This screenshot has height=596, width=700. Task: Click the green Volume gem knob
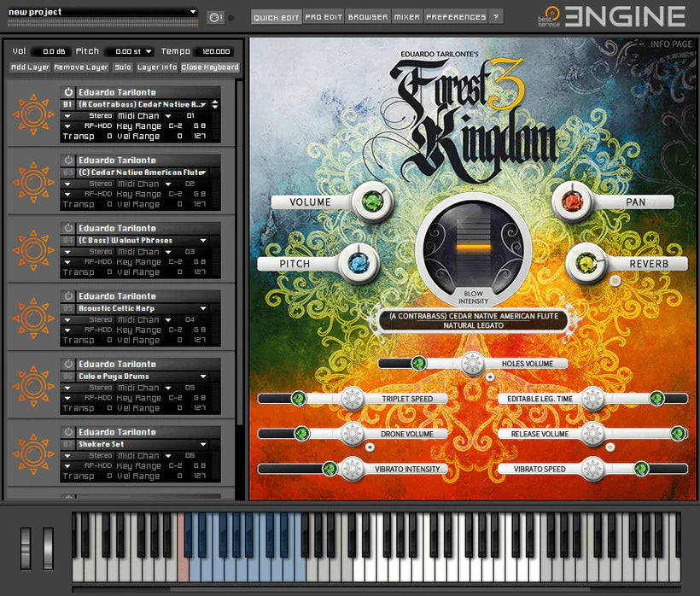[371, 202]
